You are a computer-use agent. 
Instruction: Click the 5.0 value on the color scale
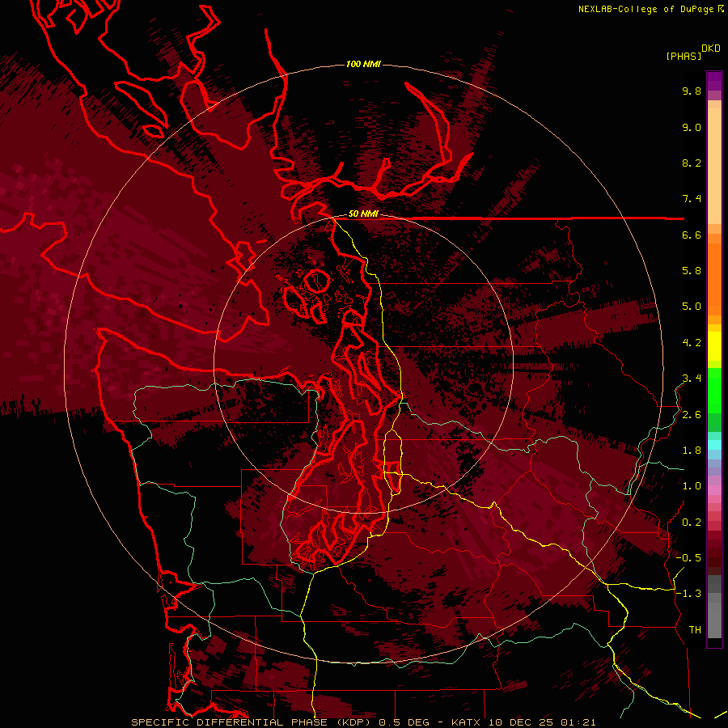coord(692,307)
